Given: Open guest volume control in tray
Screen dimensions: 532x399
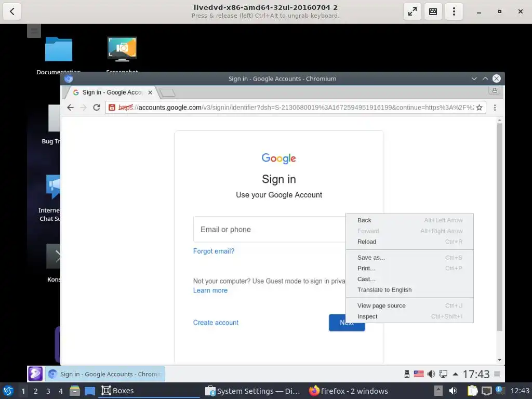Looking at the screenshot, I should [x=431, y=374].
